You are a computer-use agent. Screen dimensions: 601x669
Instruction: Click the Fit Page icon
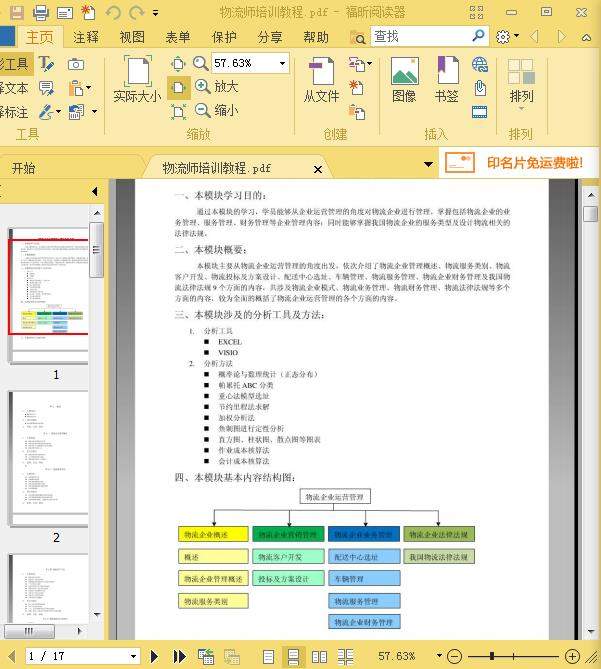(x=178, y=64)
